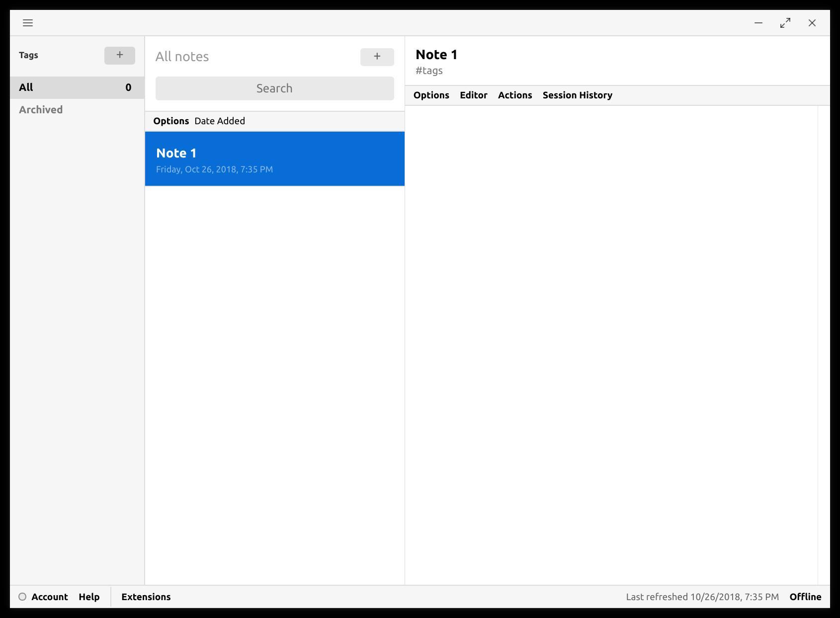Add a new tag with plus button
This screenshot has height=618, width=840.
120,55
